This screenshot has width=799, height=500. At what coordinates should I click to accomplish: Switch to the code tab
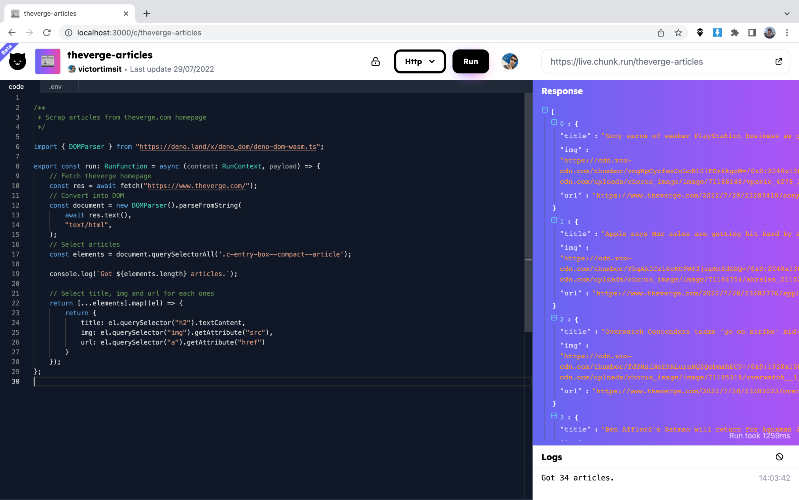tap(16, 87)
